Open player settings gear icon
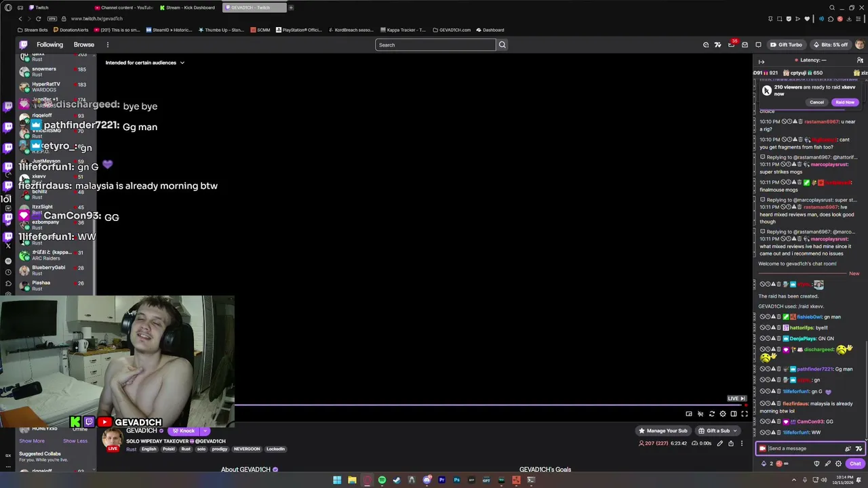868x488 pixels. tap(723, 413)
